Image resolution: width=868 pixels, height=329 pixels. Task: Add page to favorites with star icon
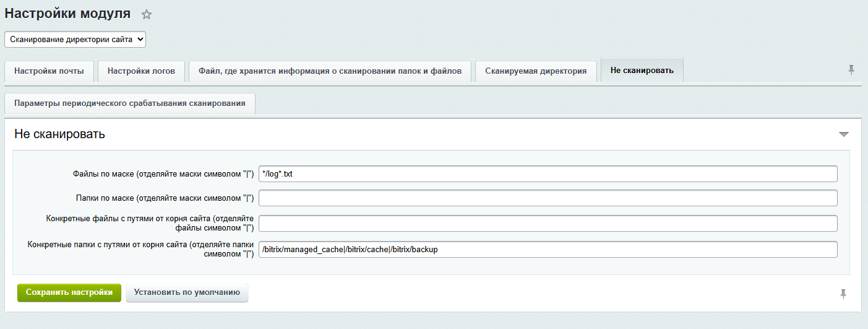coord(147,14)
